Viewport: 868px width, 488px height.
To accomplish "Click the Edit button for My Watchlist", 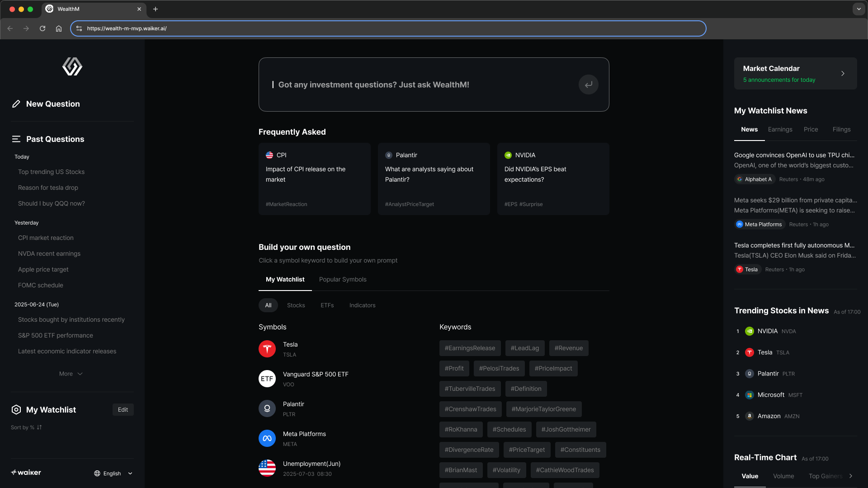I will [x=123, y=410].
